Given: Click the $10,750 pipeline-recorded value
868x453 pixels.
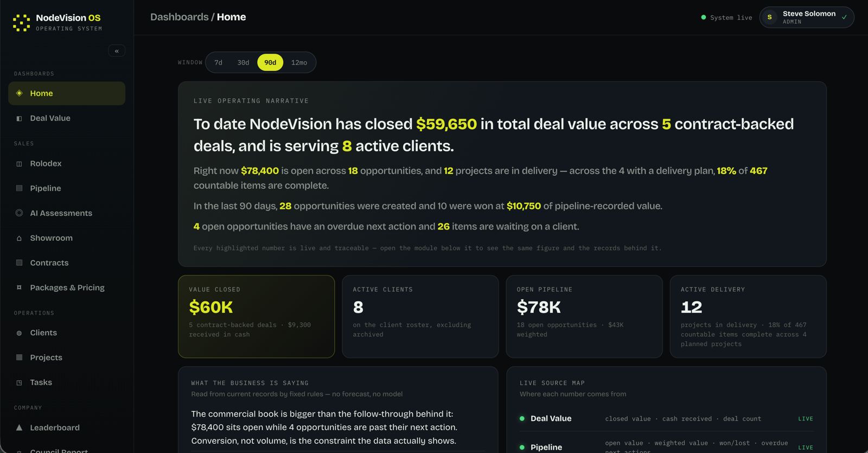Looking at the screenshot, I should coord(524,206).
